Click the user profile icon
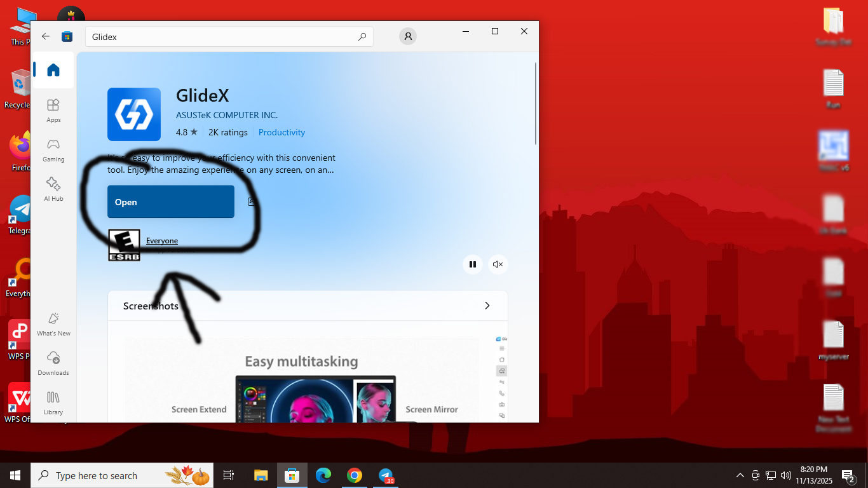Viewport: 868px width, 488px height. [x=408, y=36]
